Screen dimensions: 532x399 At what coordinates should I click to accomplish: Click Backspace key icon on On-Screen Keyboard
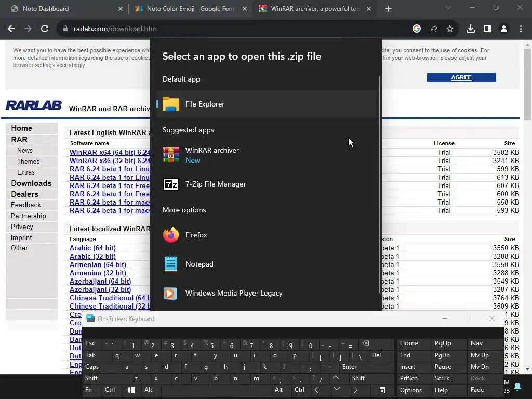click(377, 343)
